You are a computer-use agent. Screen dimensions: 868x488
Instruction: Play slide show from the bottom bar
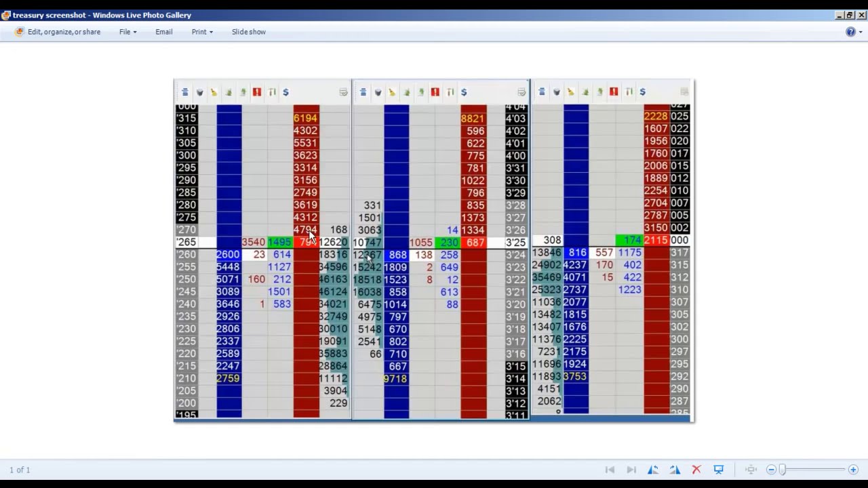[719, 470]
